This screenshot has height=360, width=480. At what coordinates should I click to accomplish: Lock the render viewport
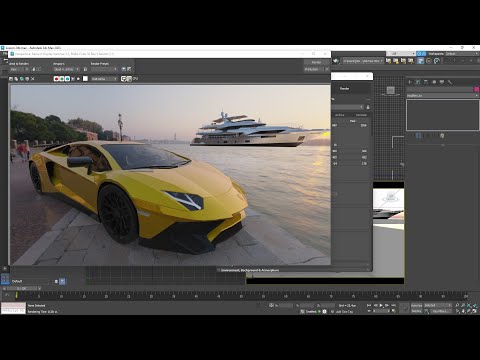[85, 69]
